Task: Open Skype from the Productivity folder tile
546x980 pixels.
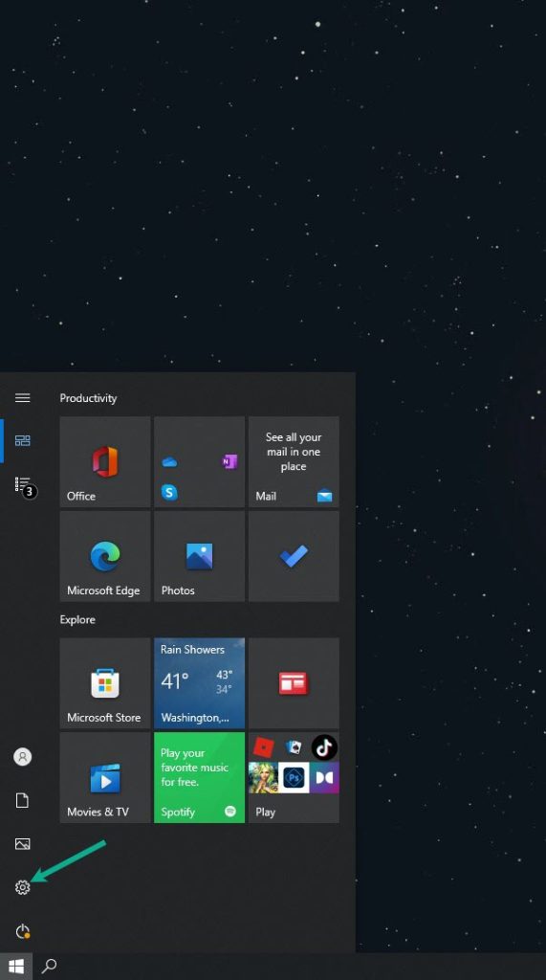Action: [169, 492]
